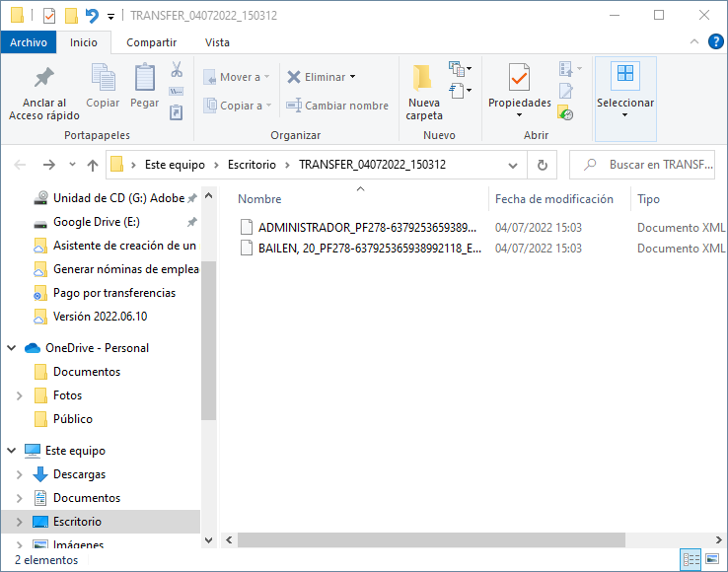Go back with the left arrow
This screenshot has width=728, height=572.
[x=20, y=165]
